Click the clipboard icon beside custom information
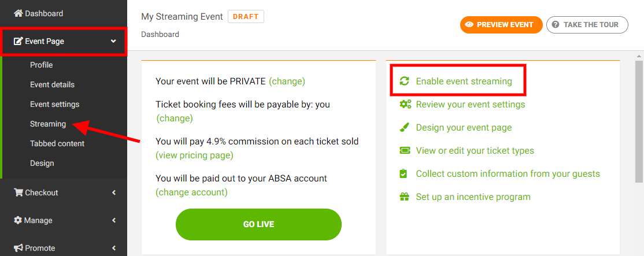The image size is (644, 256). click(x=405, y=174)
